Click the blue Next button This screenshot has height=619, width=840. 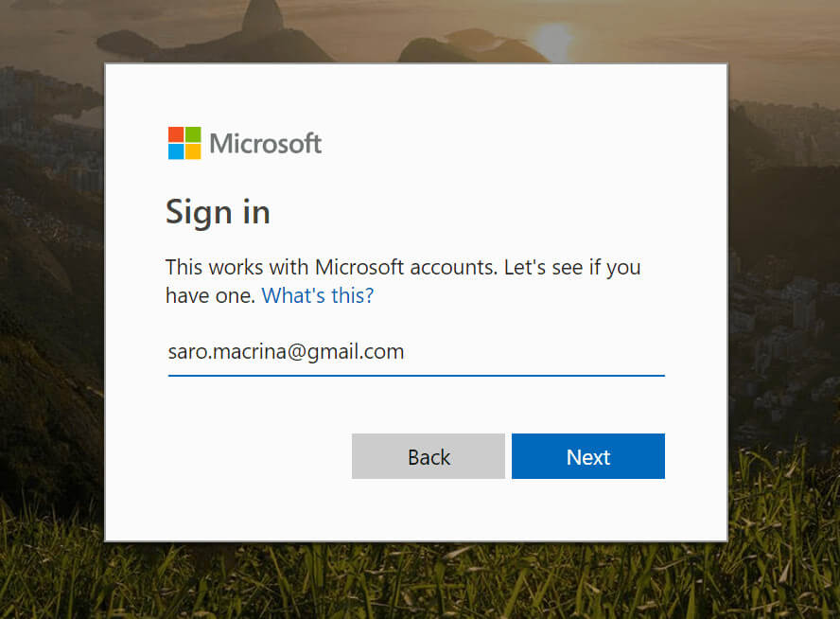[x=588, y=456]
